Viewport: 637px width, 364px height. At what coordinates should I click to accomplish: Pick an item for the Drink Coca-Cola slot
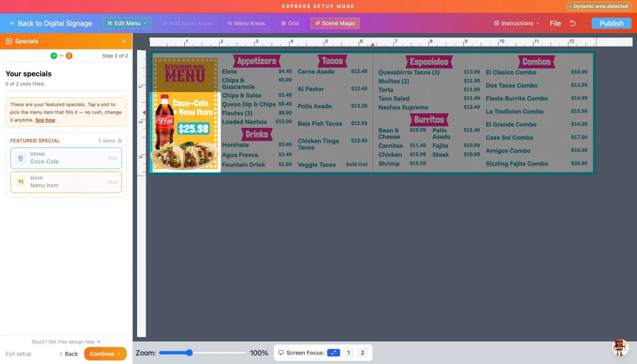[x=66, y=158]
